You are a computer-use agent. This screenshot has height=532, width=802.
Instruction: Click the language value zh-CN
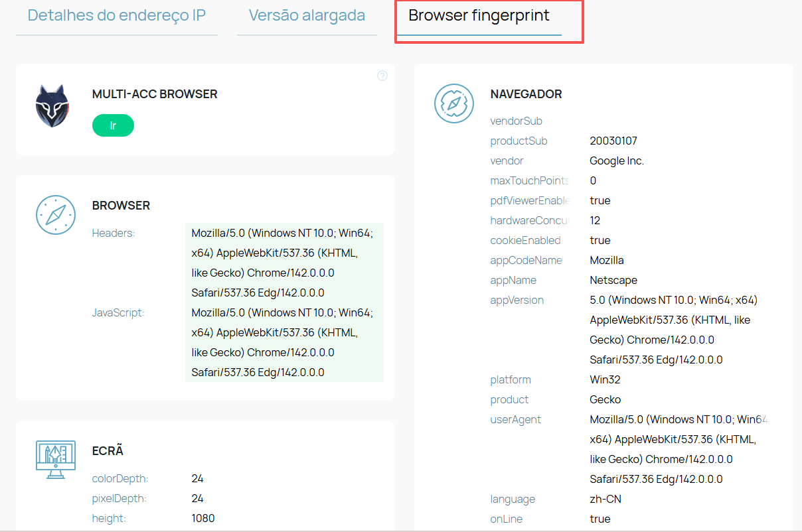pos(605,499)
